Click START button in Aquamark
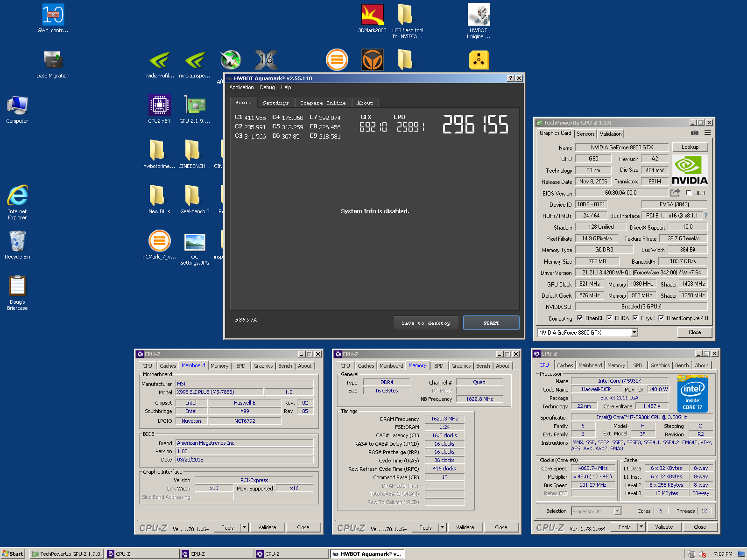This screenshot has width=747, height=560. tap(491, 323)
